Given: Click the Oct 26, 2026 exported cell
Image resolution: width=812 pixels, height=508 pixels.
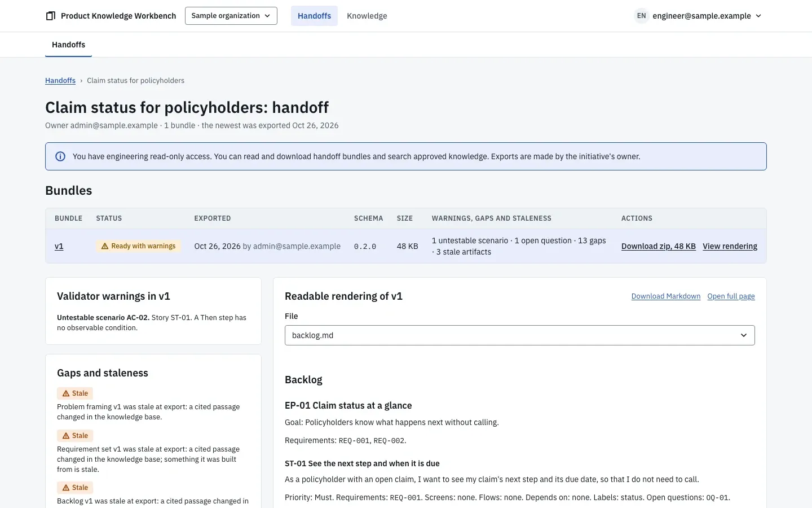Looking at the screenshot, I should tap(267, 246).
